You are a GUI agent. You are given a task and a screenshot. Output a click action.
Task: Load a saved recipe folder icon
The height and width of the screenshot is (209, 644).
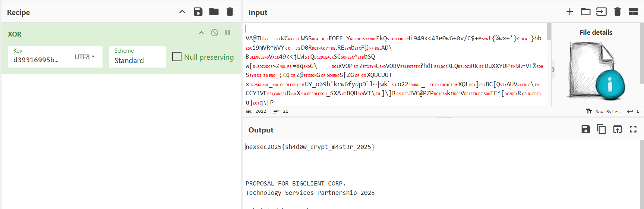pos(214,12)
